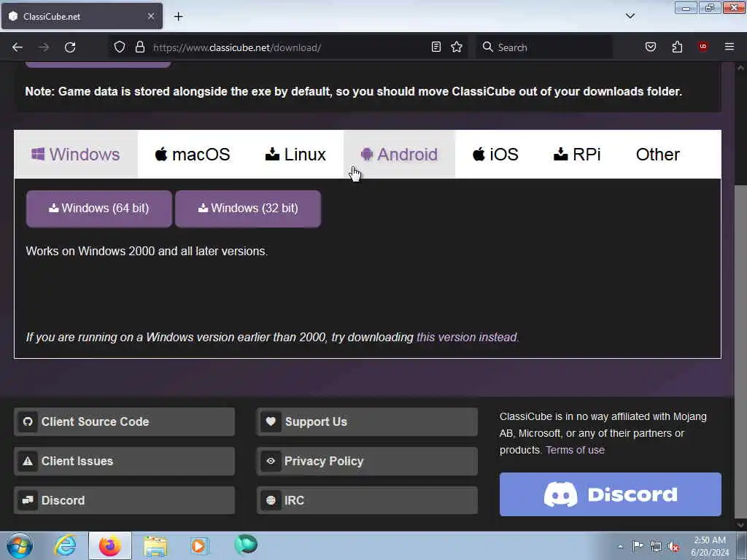
Task: Download Windows (32 bit) build
Action: 248,209
